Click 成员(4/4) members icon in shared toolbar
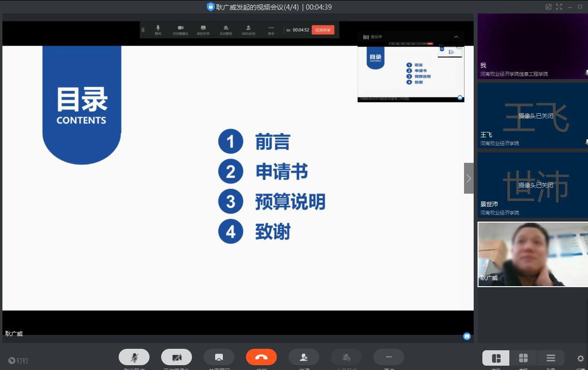This screenshot has width=588, height=370. coord(248,30)
